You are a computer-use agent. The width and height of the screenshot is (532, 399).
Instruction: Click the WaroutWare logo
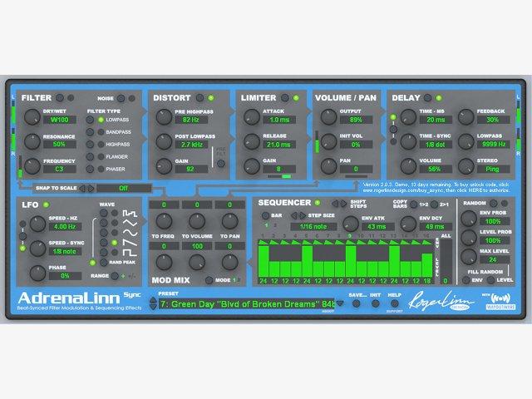pyautogui.click(x=500, y=301)
